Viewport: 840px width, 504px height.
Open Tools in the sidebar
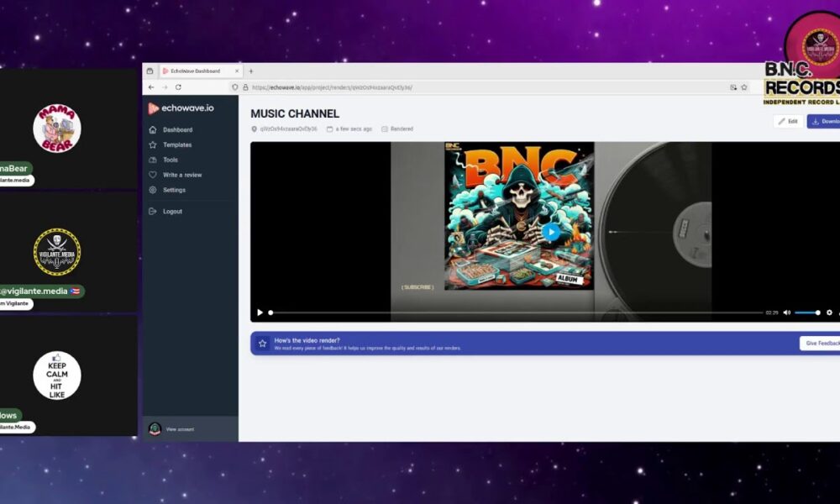coord(170,160)
